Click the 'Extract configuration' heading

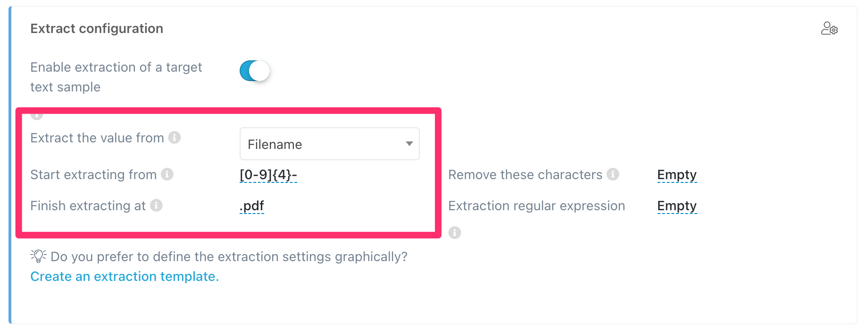pos(96,28)
